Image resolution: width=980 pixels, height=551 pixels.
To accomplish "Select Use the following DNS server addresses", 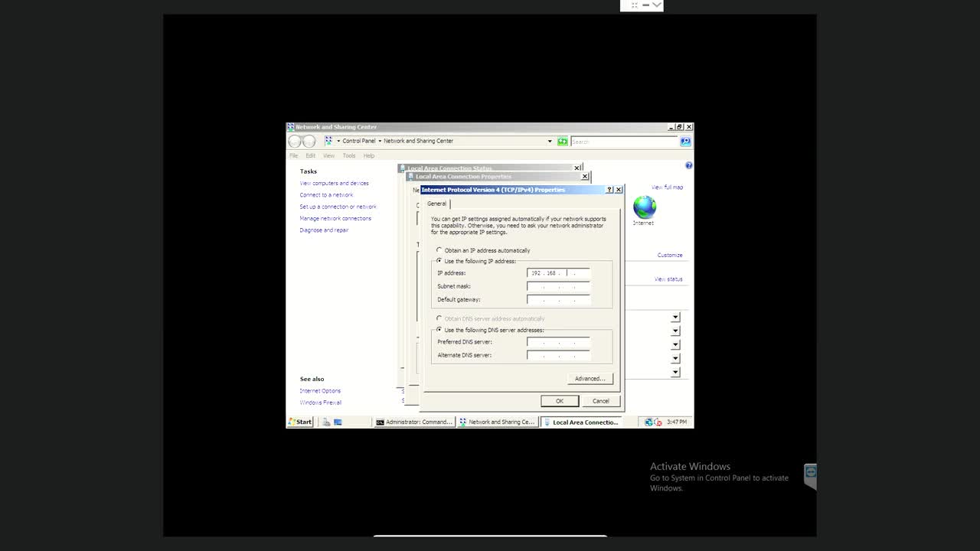I will pos(439,330).
